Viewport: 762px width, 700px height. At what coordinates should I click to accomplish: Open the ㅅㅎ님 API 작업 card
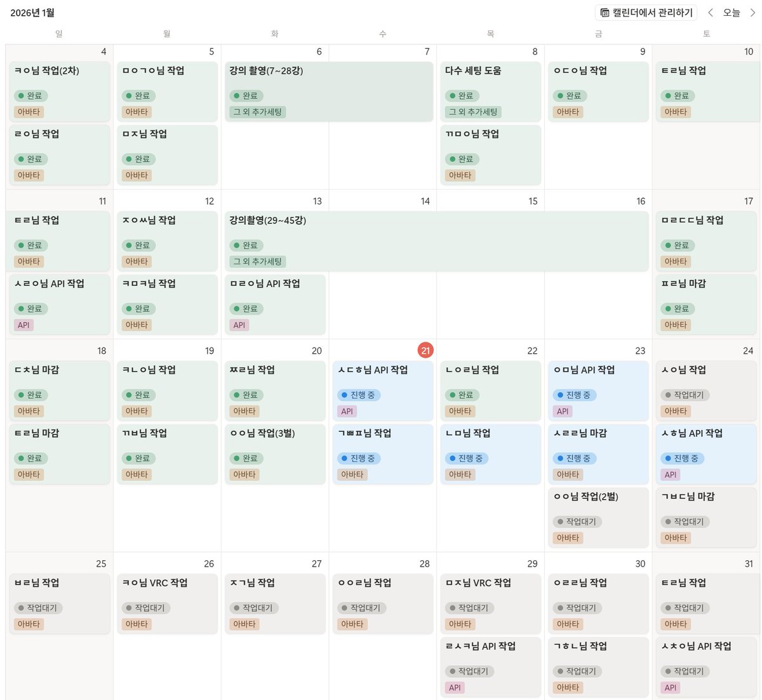pyautogui.click(x=706, y=454)
